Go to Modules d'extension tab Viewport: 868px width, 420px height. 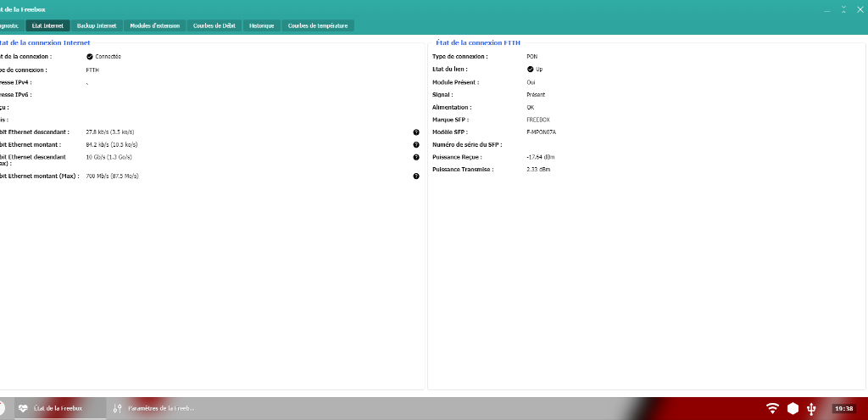coord(154,25)
